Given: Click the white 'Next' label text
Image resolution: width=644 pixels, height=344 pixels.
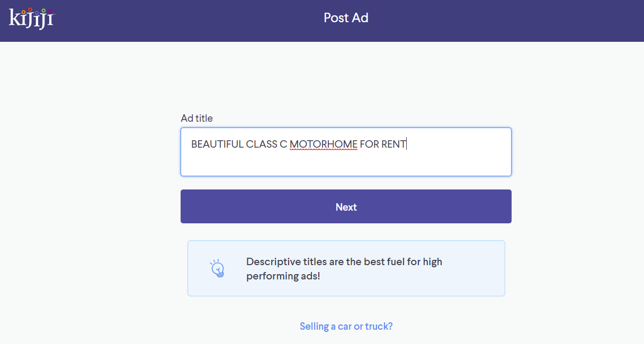Looking at the screenshot, I should 346,207.
